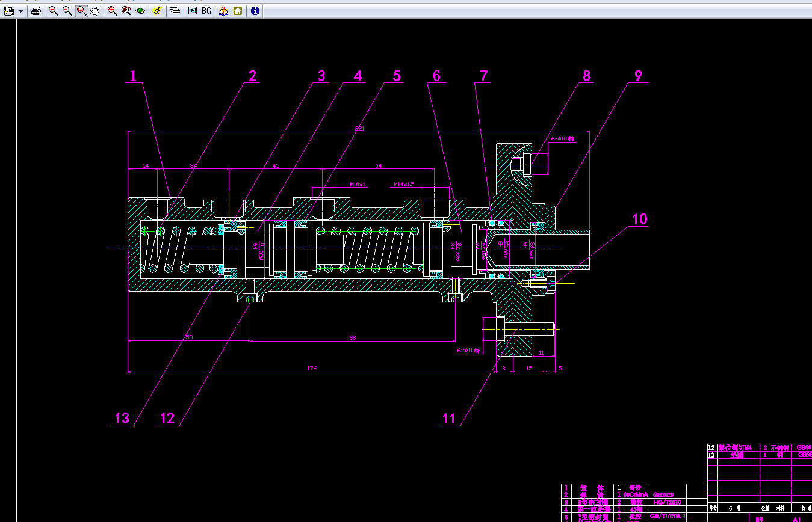The image size is (812, 522).
Task: Click the open file icon
Action: click(8, 11)
